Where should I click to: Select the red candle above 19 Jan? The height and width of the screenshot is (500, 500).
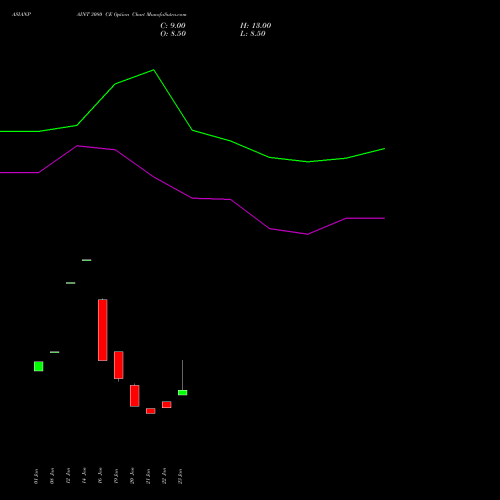[x=119, y=365]
